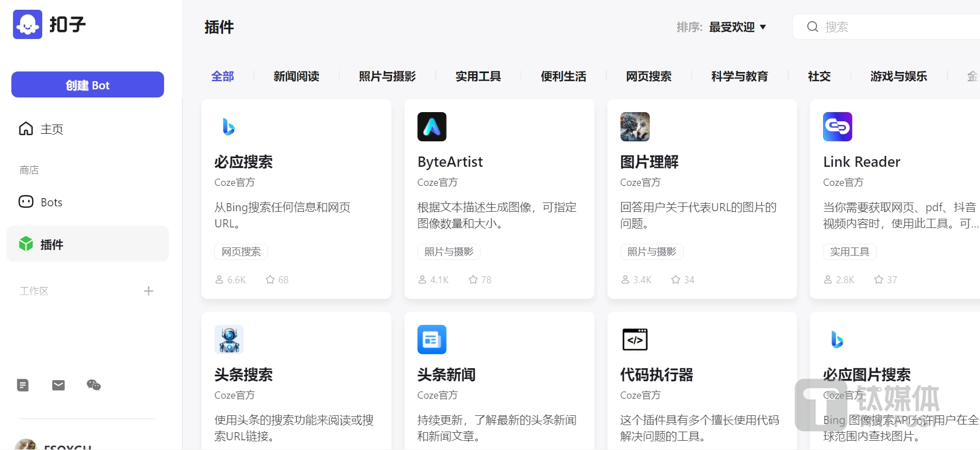Open the 代码执行器 plugin title

click(657, 375)
